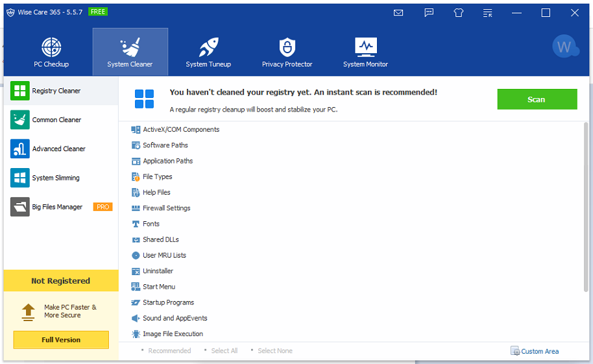Click Select All option

click(224, 351)
